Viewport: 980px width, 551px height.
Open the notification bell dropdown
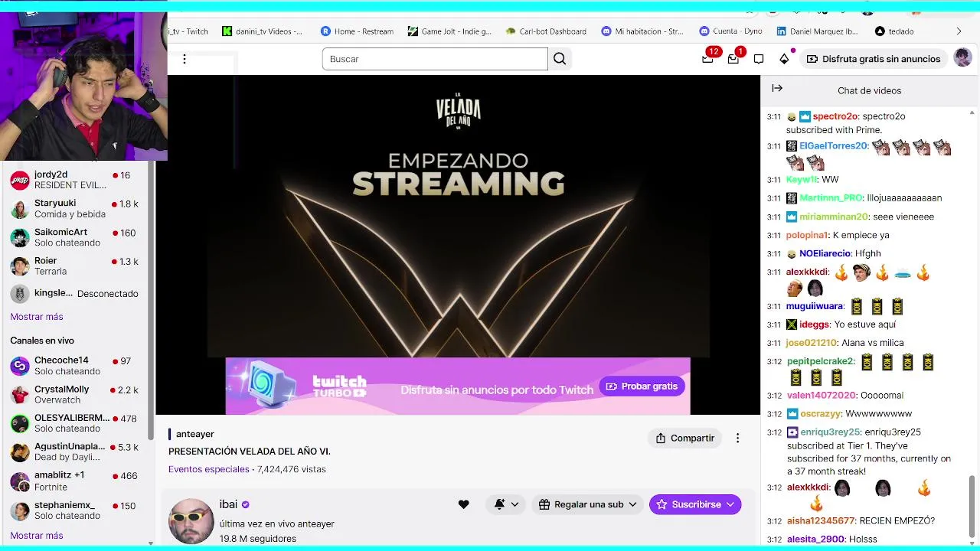pos(506,504)
